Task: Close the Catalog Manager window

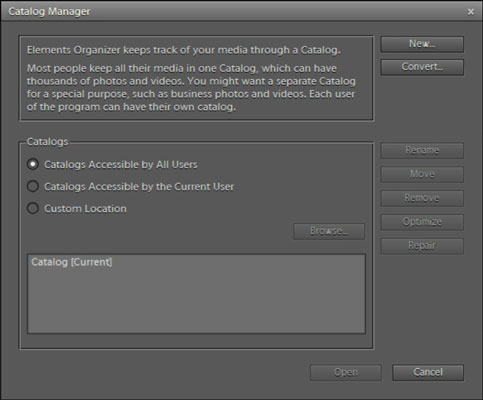Action: (471, 12)
